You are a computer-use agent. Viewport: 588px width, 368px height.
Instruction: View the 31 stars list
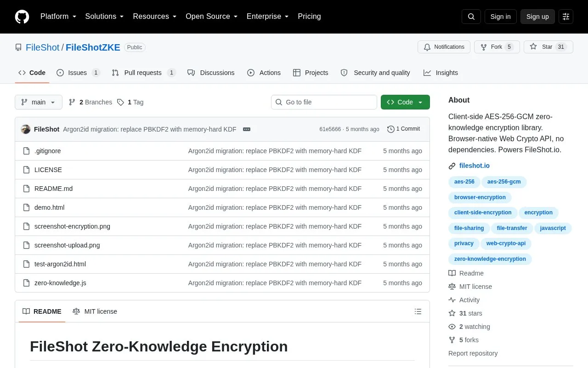click(x=465, y=313)
